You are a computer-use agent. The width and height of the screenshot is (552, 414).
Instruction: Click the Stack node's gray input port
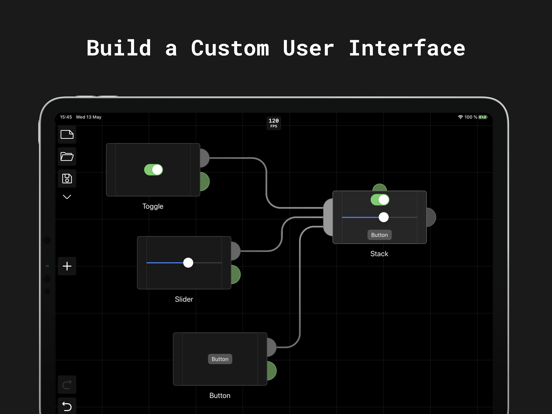click(328, 217)
